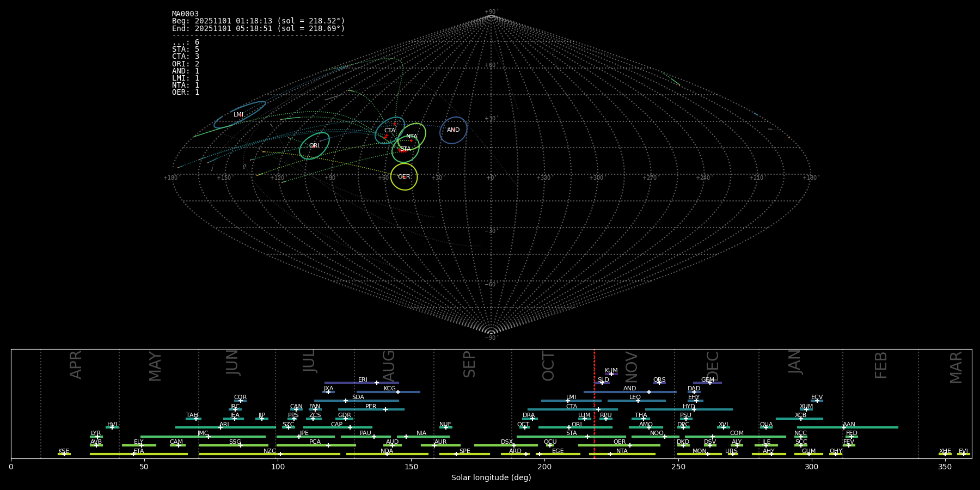Select the "STA: 5" legend entry
The image size is (980, 490).
(x=186, y=50)
